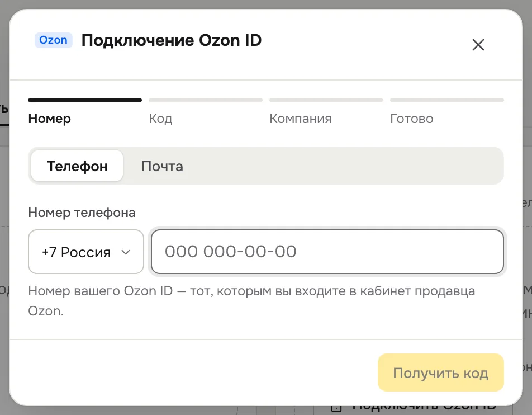This screenshot has height=415, width=532.
Task: Click the Подключение Ozon ID dialog title
Action: [x=172, y=40]
